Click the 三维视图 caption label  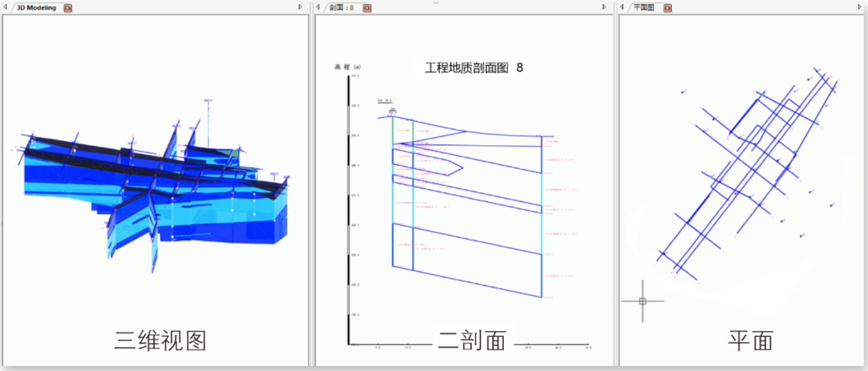click(160, 341)
